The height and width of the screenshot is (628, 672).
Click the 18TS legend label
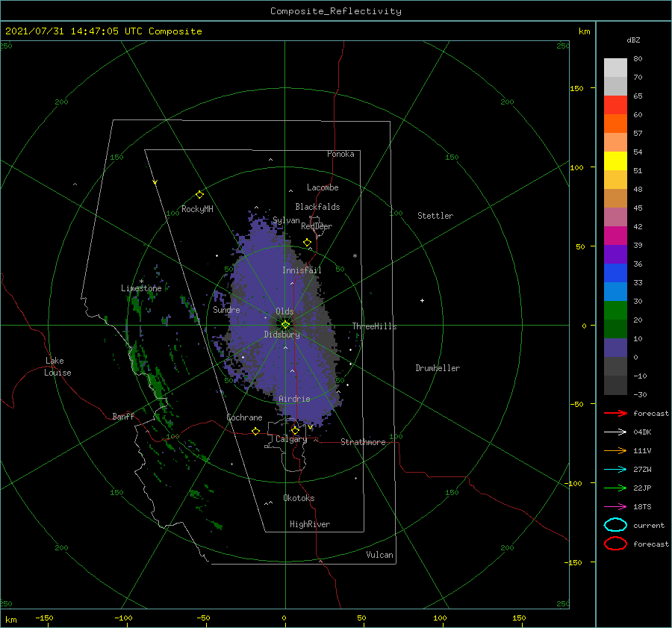(x=642, y=507)
